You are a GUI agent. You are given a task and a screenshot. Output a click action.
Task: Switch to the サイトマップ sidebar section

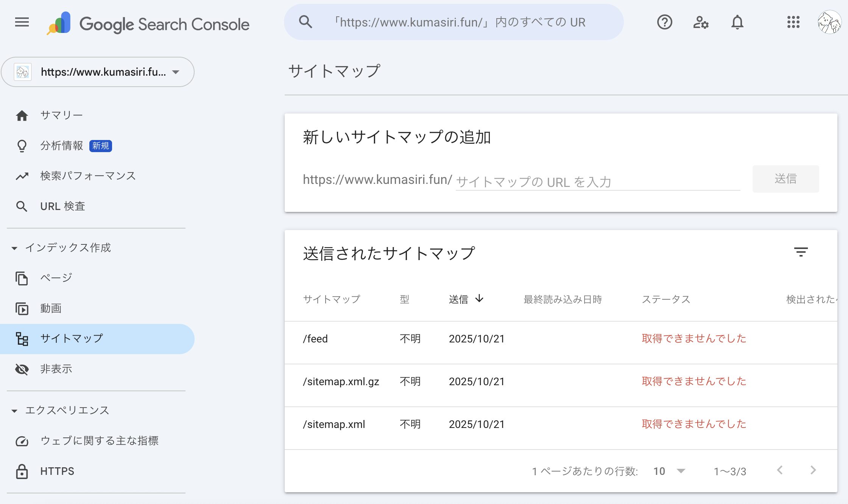click(71, 339)
